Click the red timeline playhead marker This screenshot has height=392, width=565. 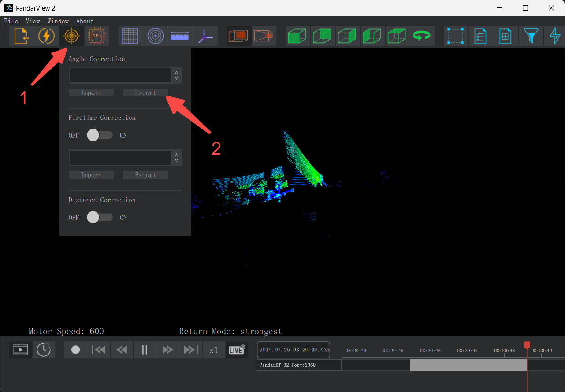click(x=527, y=345)
